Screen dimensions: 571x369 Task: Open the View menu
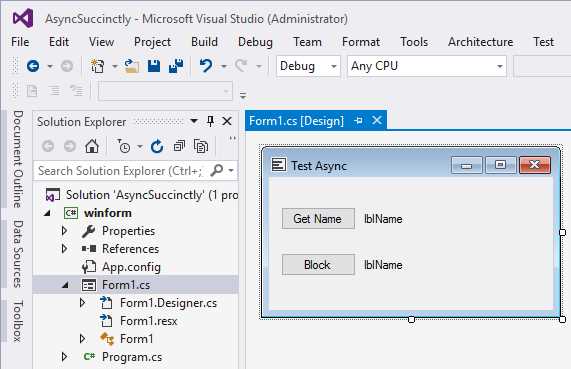tap(101, 42)
